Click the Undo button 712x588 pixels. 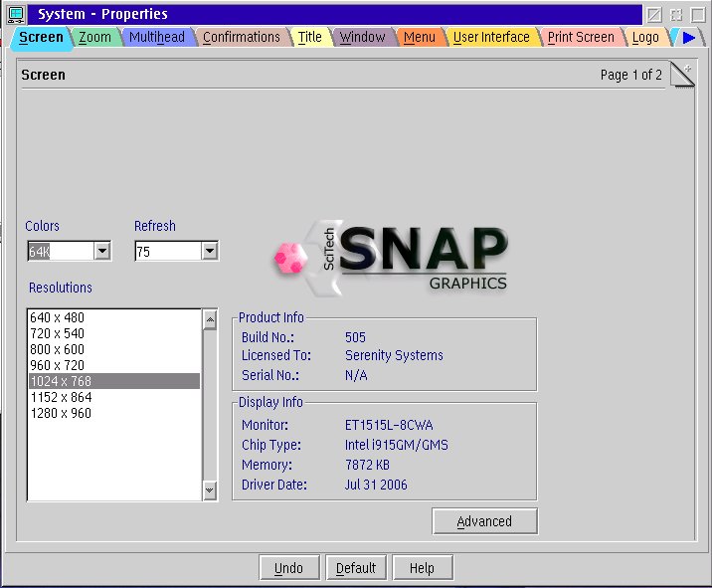288,568
